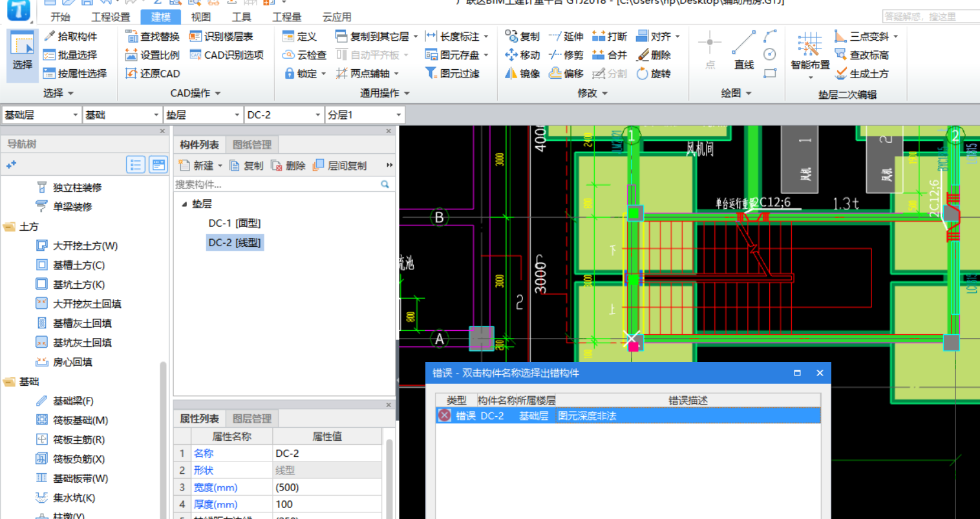Switch to 工程设置 ribbon tab
The width and height of the screenshot is (980, 519).
click(x=111, y=17)
